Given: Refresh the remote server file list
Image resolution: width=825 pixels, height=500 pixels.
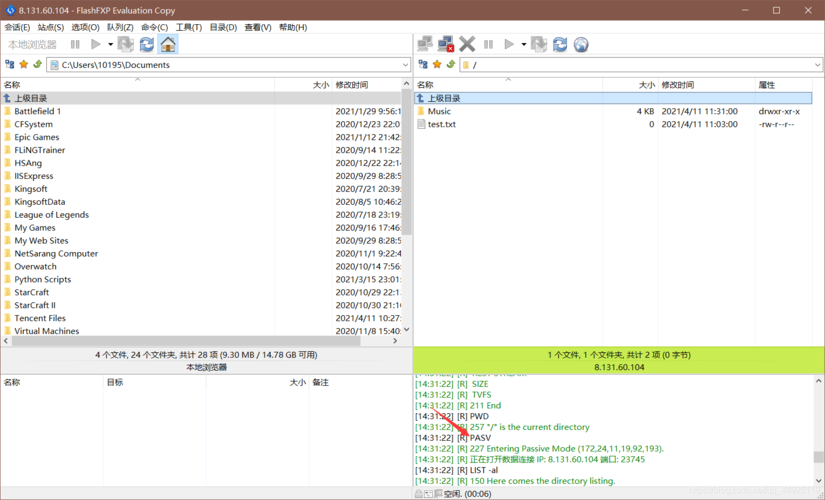Looking at the screenshot, I should click(x=560, y=45).
